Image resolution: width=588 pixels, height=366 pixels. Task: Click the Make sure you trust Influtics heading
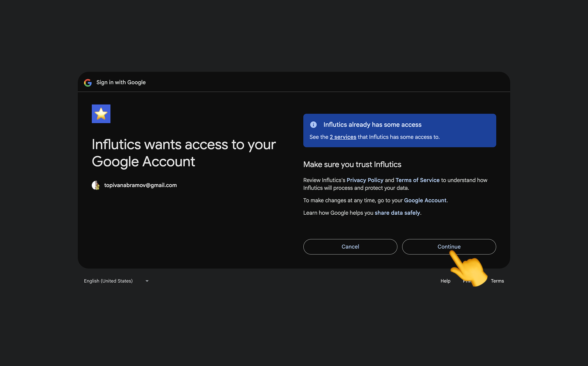pyautogui.click(x=352, y=165)
